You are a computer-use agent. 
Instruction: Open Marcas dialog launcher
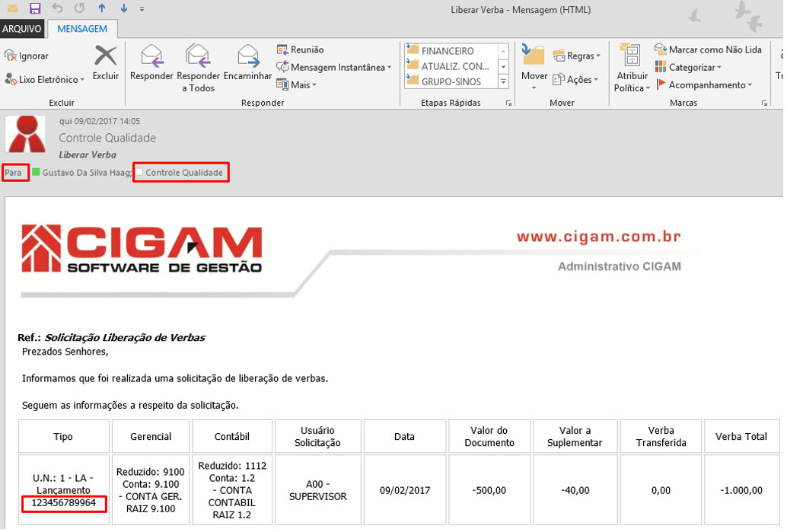point(764,103)
